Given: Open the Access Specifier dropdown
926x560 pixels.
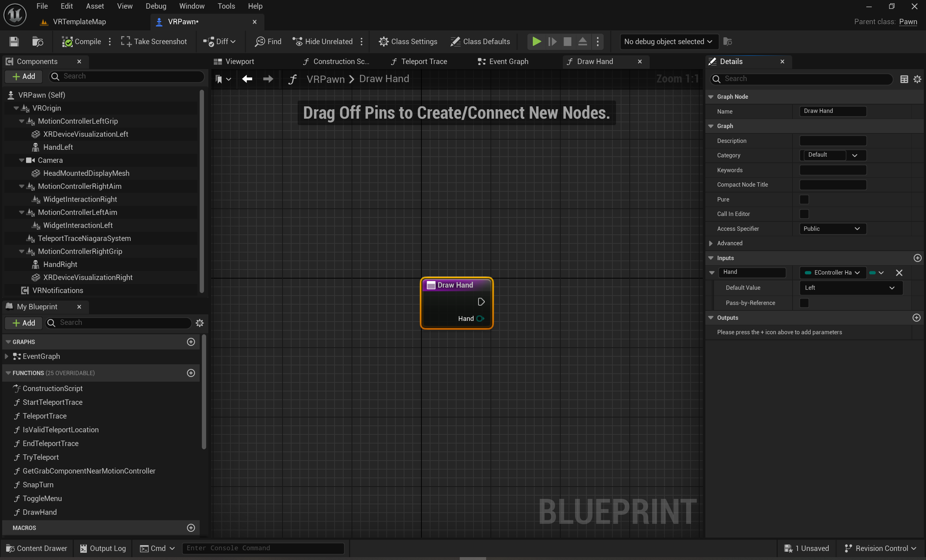Looking at the screenshot, I should tap(832, 229).
